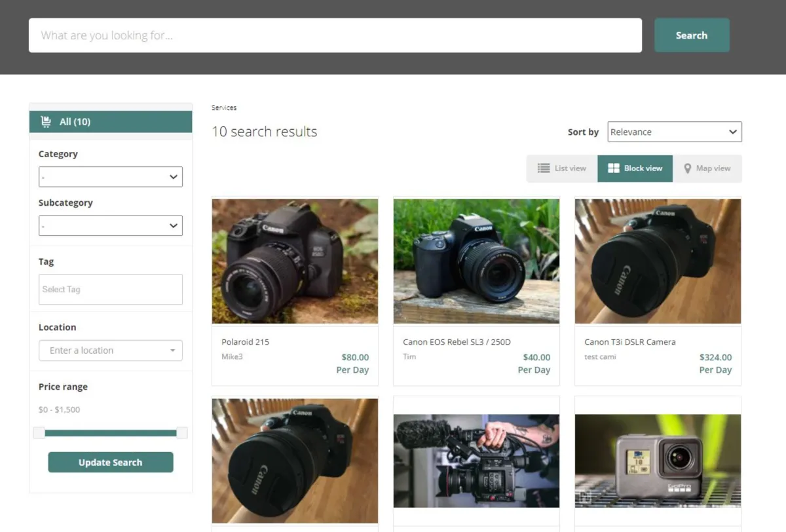786x532 pixels.
Task: Open the Canon EOS Rebel SL3 / 250D listing
Action: 457,342
